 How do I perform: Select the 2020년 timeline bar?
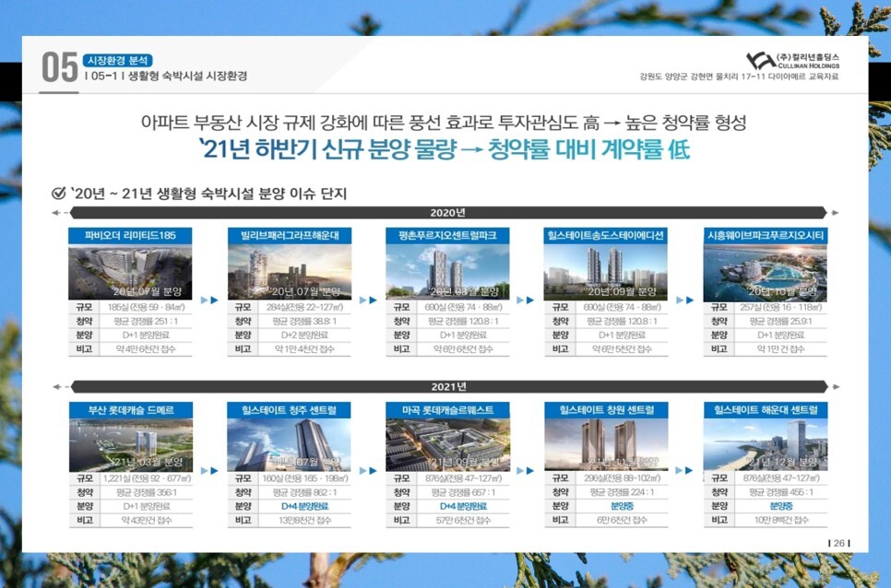click(447, 213)
